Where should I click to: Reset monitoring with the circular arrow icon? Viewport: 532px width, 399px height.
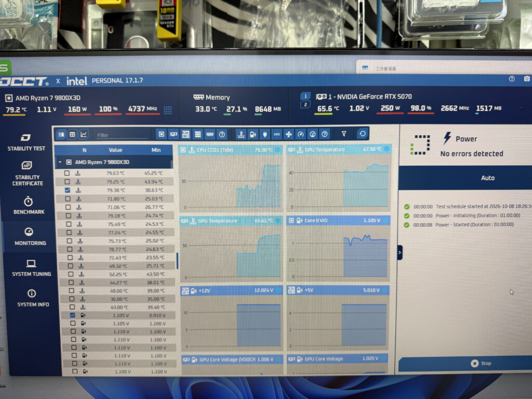pyautogui.click(x=362, y=134)
